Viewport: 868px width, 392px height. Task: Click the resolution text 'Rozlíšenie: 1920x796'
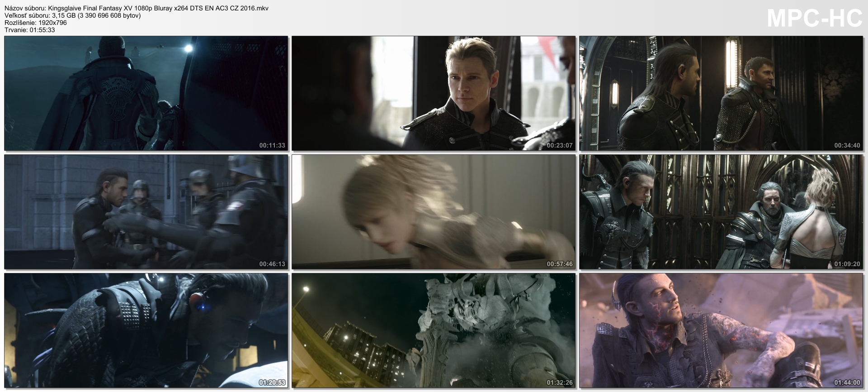[x=36, y=23]
